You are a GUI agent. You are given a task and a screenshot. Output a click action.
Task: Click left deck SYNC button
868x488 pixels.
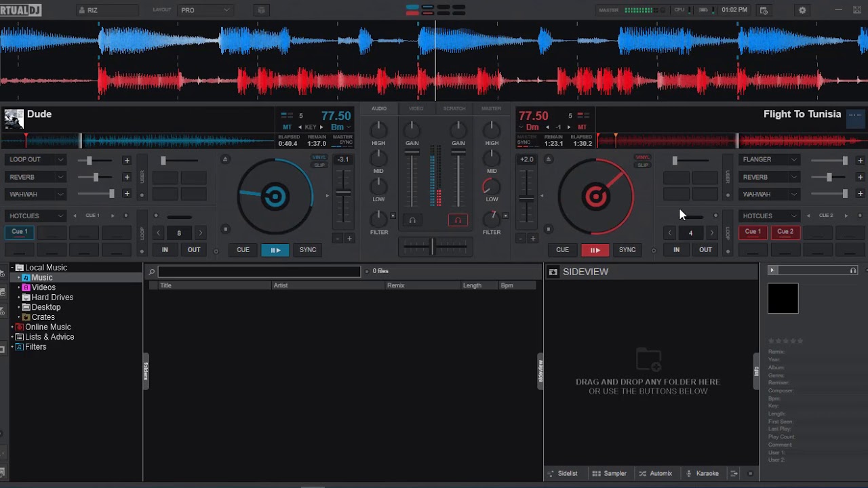[308, 250]
